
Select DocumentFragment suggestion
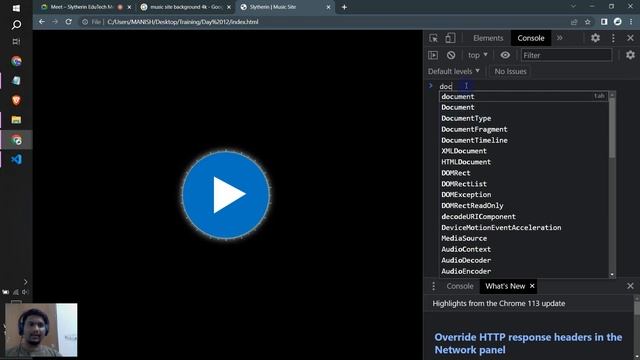(524, 129)
